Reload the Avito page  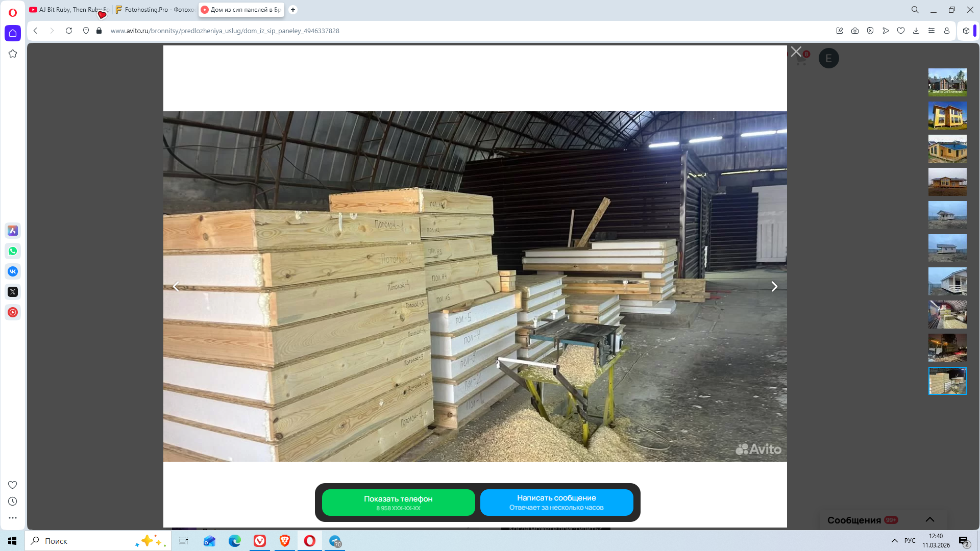(69, 31)
